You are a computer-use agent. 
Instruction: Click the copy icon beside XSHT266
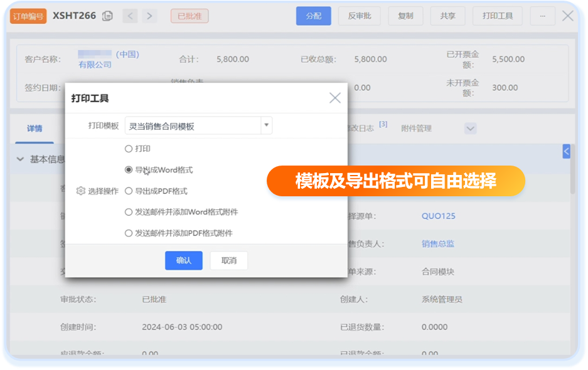(x=107, y=16)
